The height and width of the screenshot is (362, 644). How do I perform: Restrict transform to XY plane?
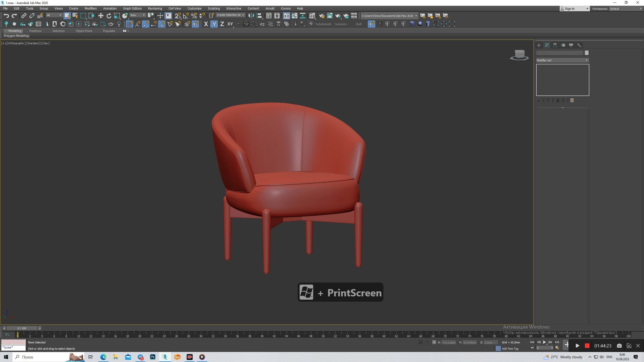coord(230,24)
